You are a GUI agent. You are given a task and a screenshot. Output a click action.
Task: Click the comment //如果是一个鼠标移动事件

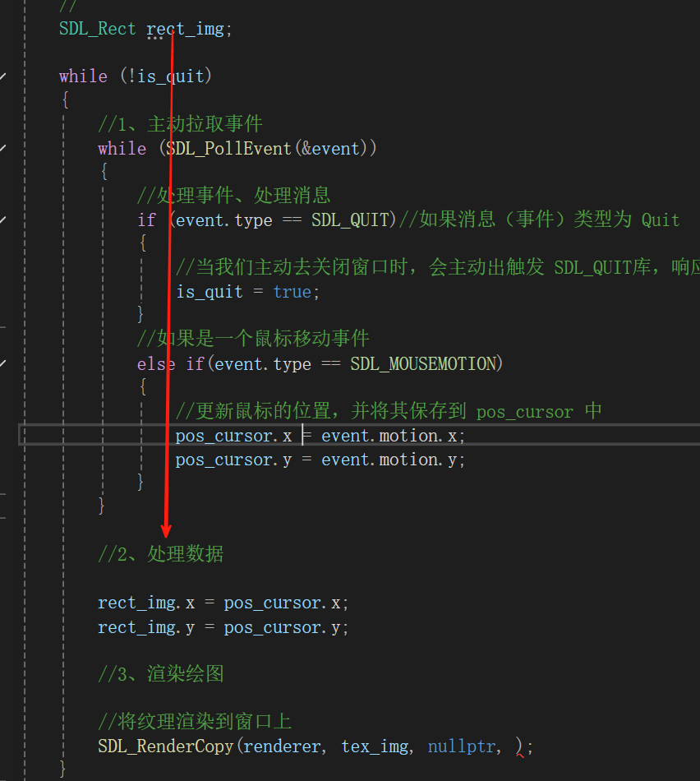(253, 339)
